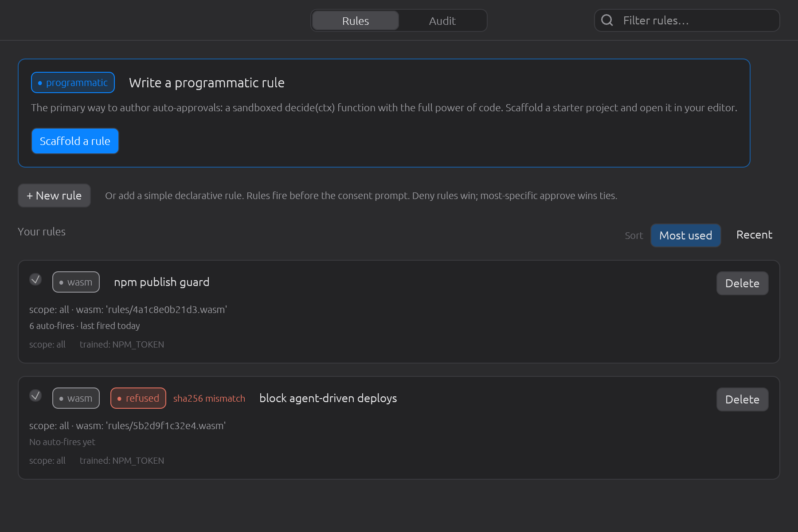The image size is (798, 532).
Task: Select the Rules tab
Action: pos(356,21)
